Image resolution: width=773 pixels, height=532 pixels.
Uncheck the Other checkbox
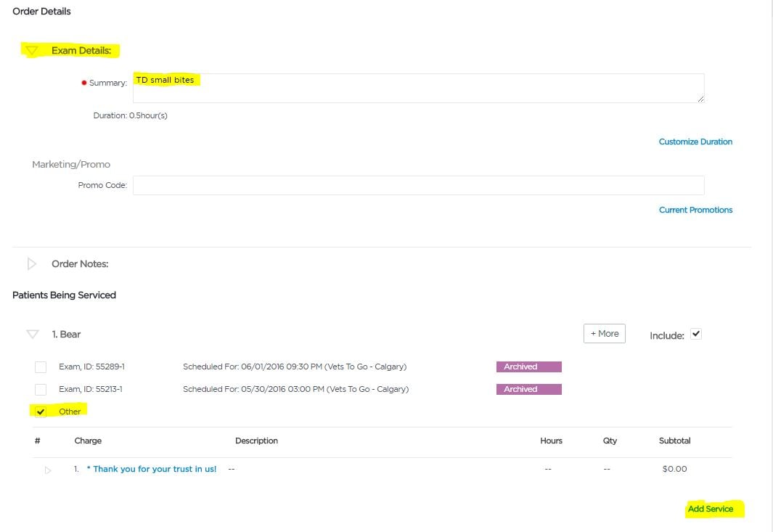41,412
